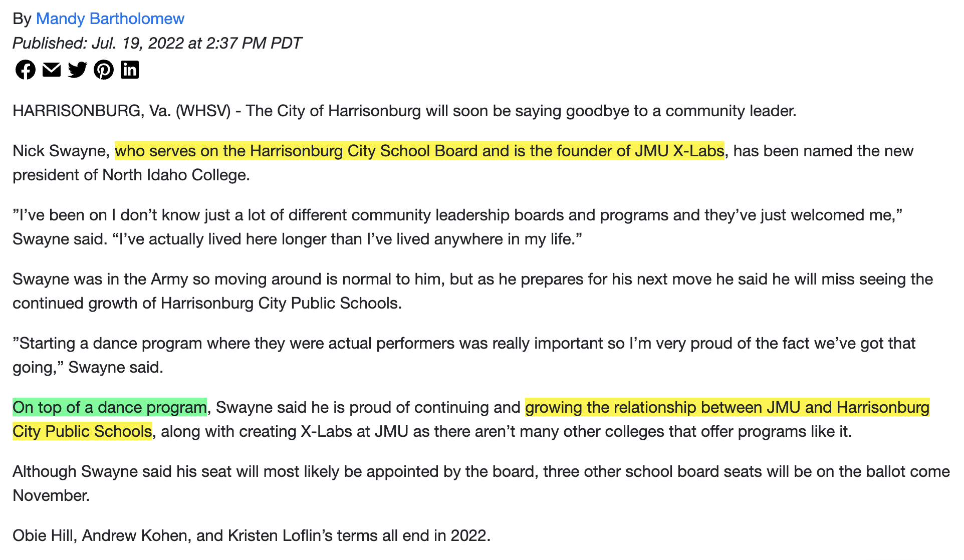Pin article with Pinterest icon
This screenshot has height=560, width=964.
104,70
